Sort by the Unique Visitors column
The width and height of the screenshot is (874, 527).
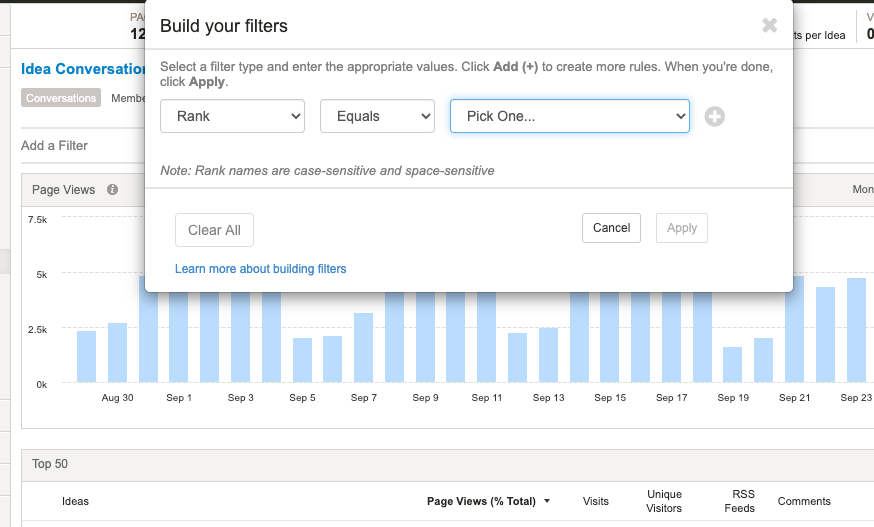(x=664, y=501)
